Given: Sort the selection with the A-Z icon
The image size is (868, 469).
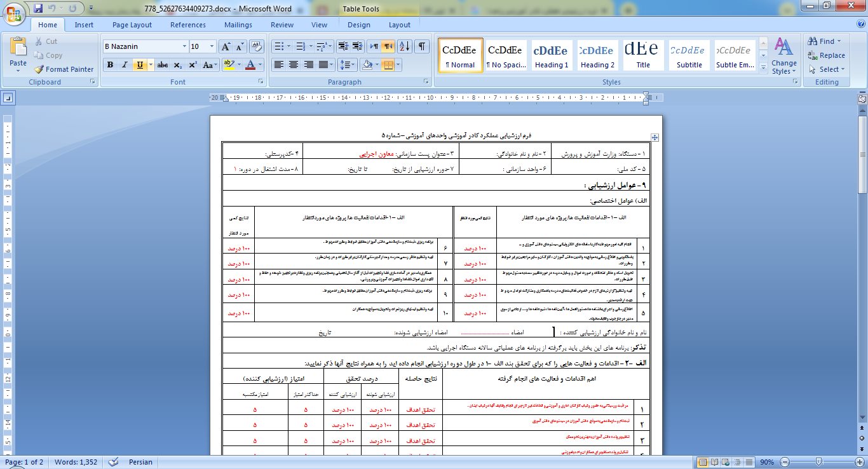Looking at the screenshot, I should (x=405, y=46).
